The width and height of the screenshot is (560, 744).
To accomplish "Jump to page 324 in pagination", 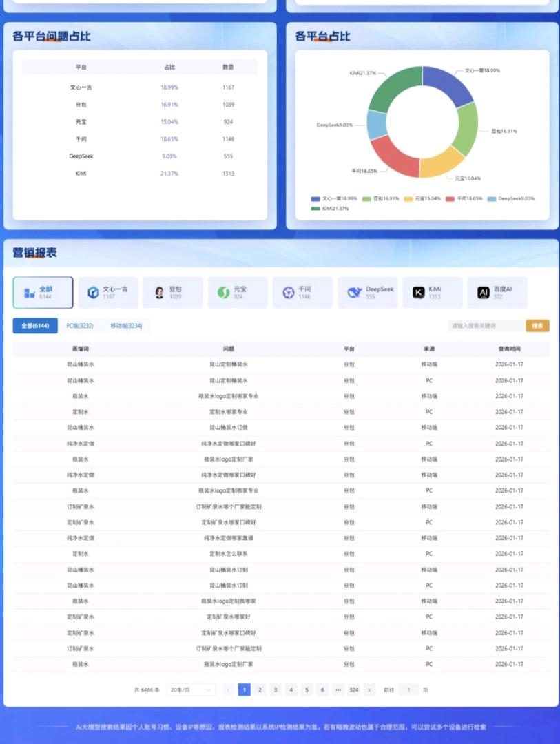I will click(353, 690).
